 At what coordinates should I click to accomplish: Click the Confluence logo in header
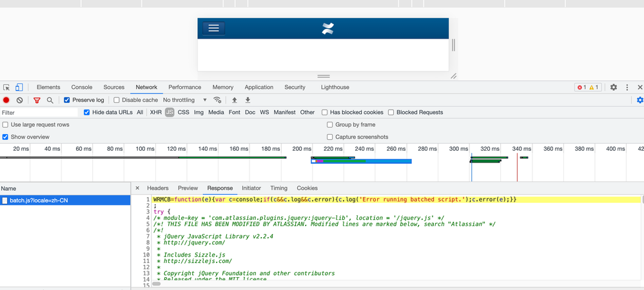pyautogui.click(x=327, y=28)
